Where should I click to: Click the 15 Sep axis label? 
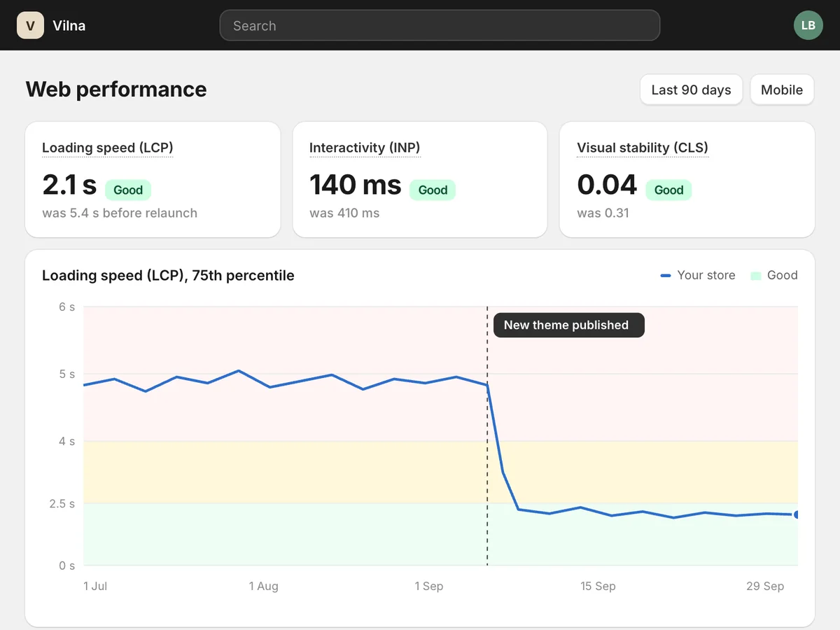(598, 586)
